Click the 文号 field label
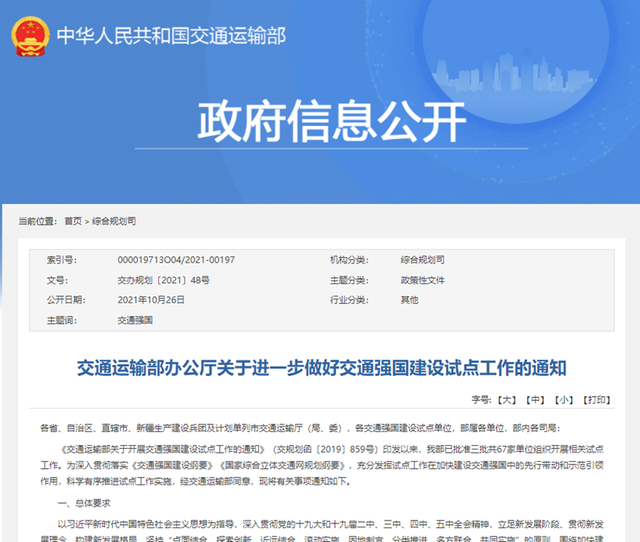Viewport: 640px width, 542px height. pyautogui.click(x=57, y=280)
